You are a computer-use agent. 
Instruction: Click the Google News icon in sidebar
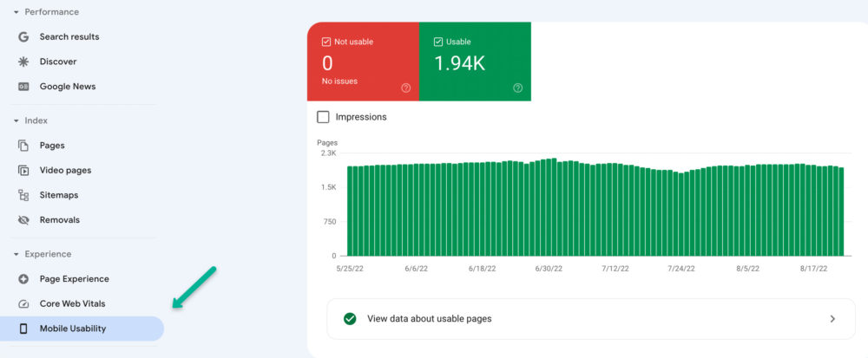click(23, 87)
